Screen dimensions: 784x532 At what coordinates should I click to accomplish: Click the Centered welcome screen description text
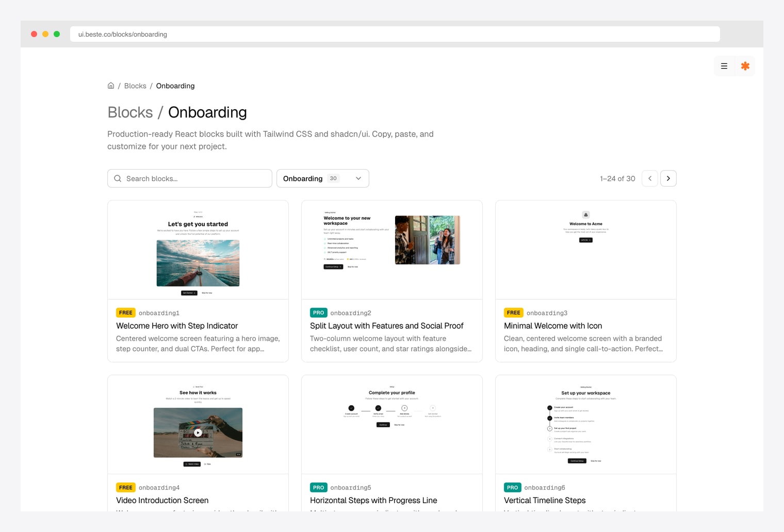pos(198,344)
